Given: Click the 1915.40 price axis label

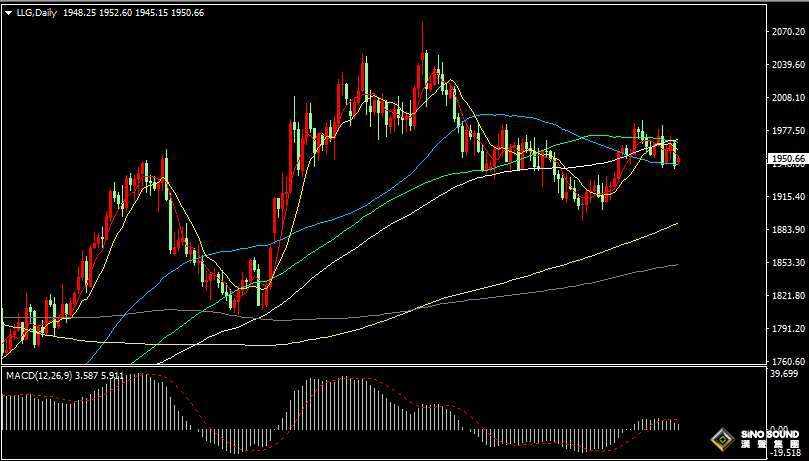Looking at the screenshot, I should click(x=787, y=197).
